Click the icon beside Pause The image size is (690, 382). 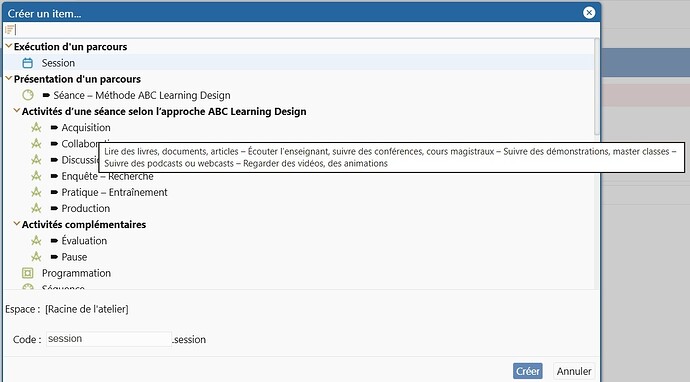tap(36, 257)
